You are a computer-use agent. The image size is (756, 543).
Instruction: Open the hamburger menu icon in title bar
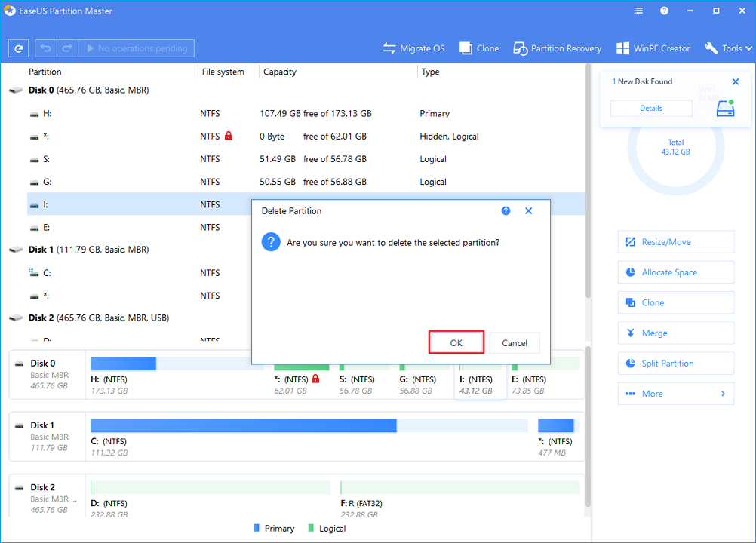click(x=638, y=11)
